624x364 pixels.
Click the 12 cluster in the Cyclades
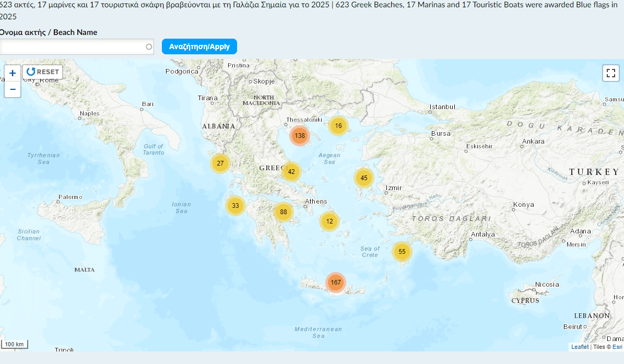coord(329,221)
